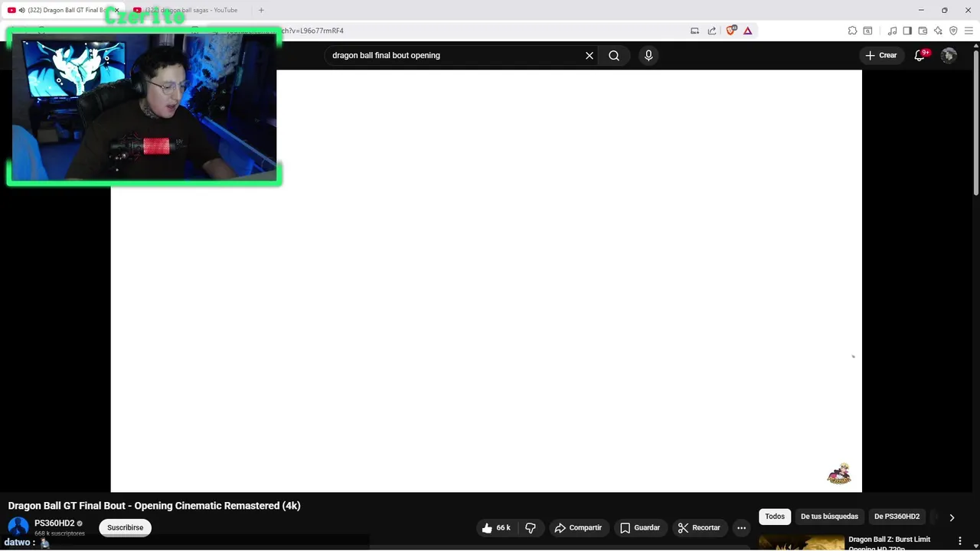Like the video with thumbs up

[495, 527]
